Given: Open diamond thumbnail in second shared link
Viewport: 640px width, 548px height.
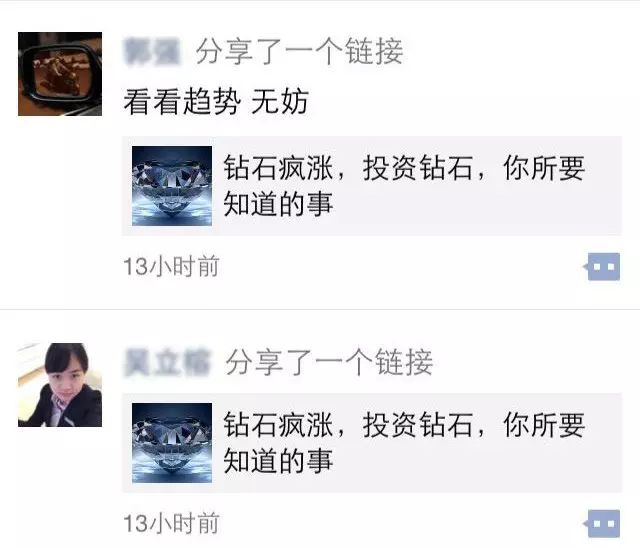Looking at the screenshot, I should tap(172, 443).
